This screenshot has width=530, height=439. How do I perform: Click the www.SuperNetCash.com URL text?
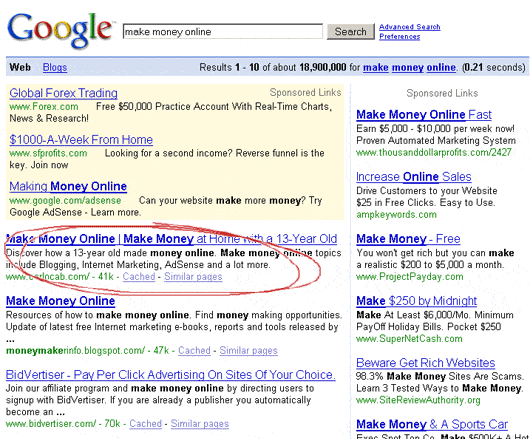click(409, 339)
